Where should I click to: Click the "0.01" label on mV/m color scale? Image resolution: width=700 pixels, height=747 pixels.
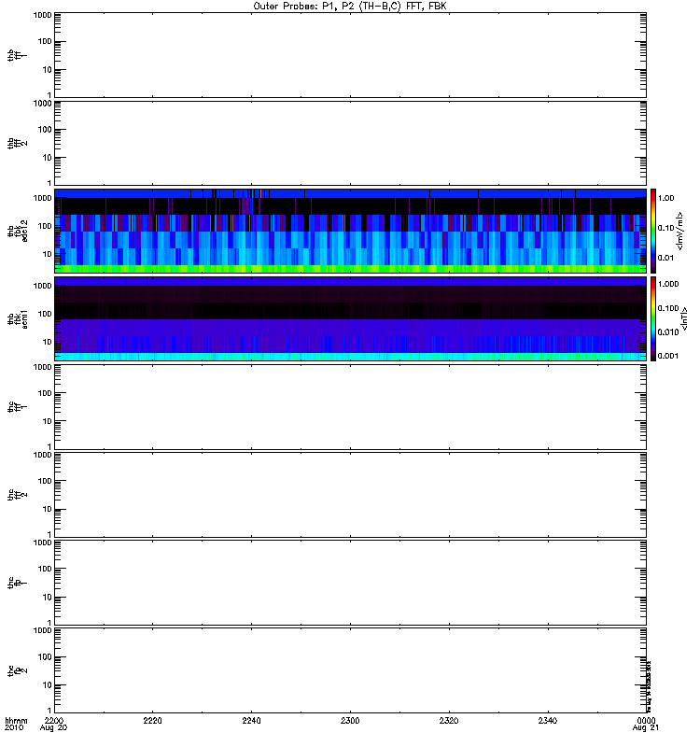tap(665, 258)
